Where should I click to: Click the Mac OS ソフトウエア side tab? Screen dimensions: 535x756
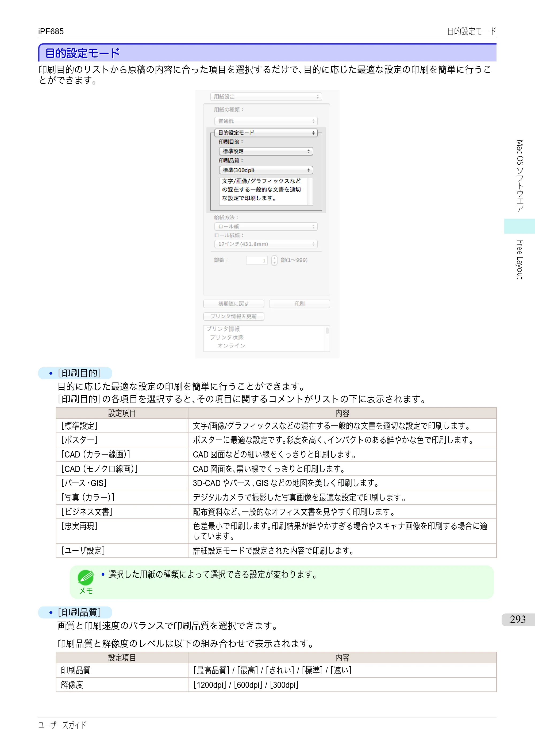coord(519,176)
